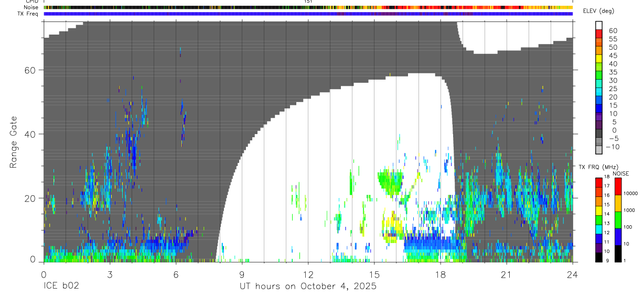Screen dimensions: 644x297
Task: Click the black 1–10 NOISE colorbar segment
Action: coord(618,253)
